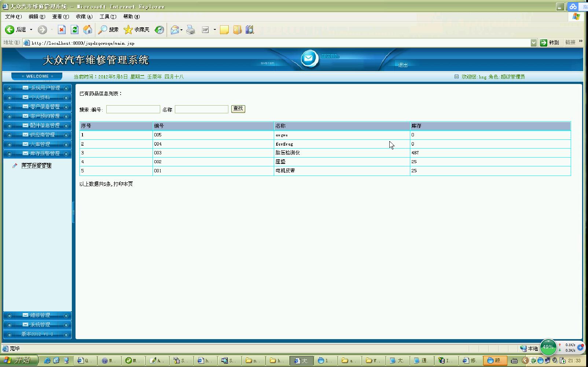588x367 pixels.
Task: Open the 查看(V) menu
Action: pyautogui.click(x=60, y=16)
